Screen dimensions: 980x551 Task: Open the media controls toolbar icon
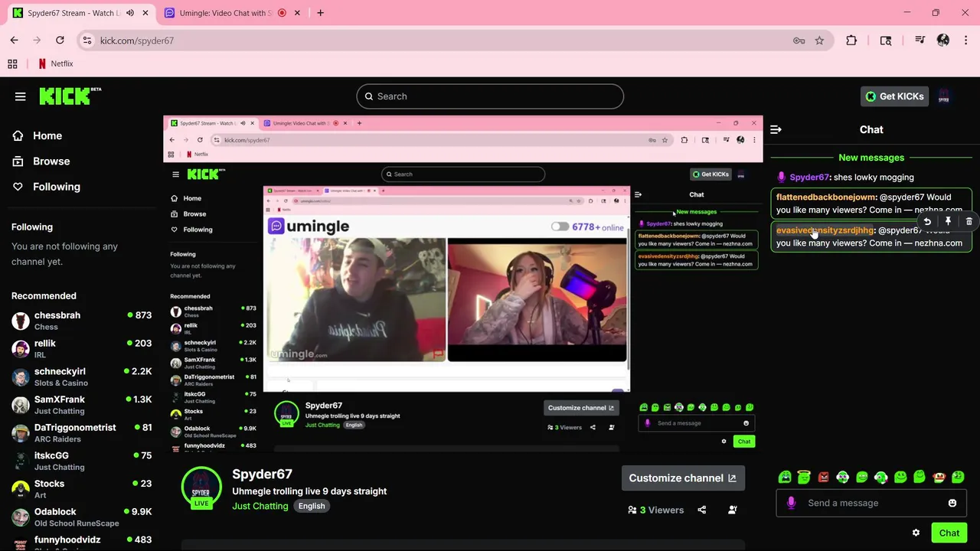pyautogui.click(x=920, y=41)
